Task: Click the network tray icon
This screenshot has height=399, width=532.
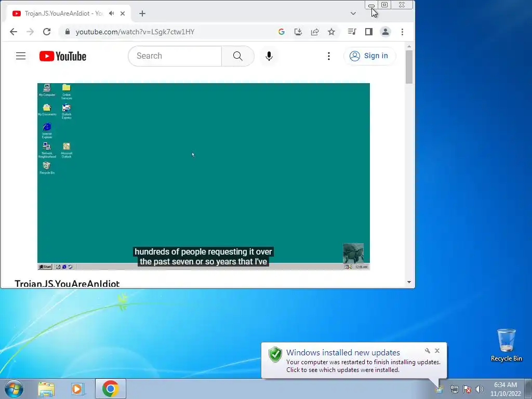Action: [x=454, y=389]
